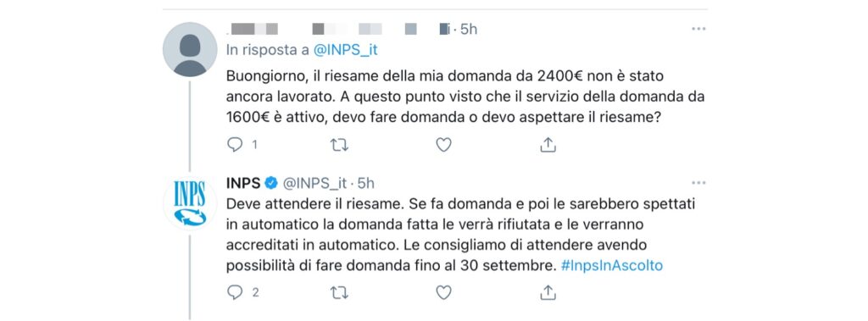The width and height of the screenshot is (868, 321).
Task: Reply to the user's tweet about riesame
Action: point(236,145)
